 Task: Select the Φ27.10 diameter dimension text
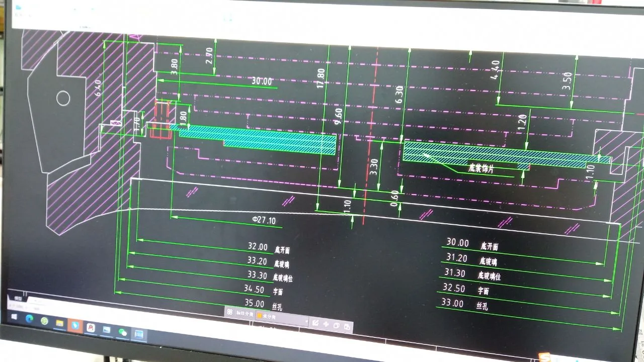click(264, 220)
